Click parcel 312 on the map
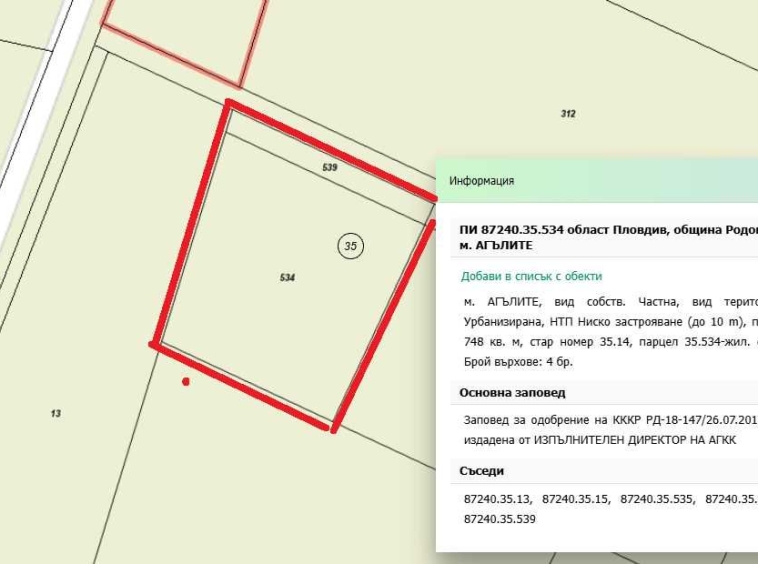The width and height of the screenshot is (758, 564). (x=568, y=114)
